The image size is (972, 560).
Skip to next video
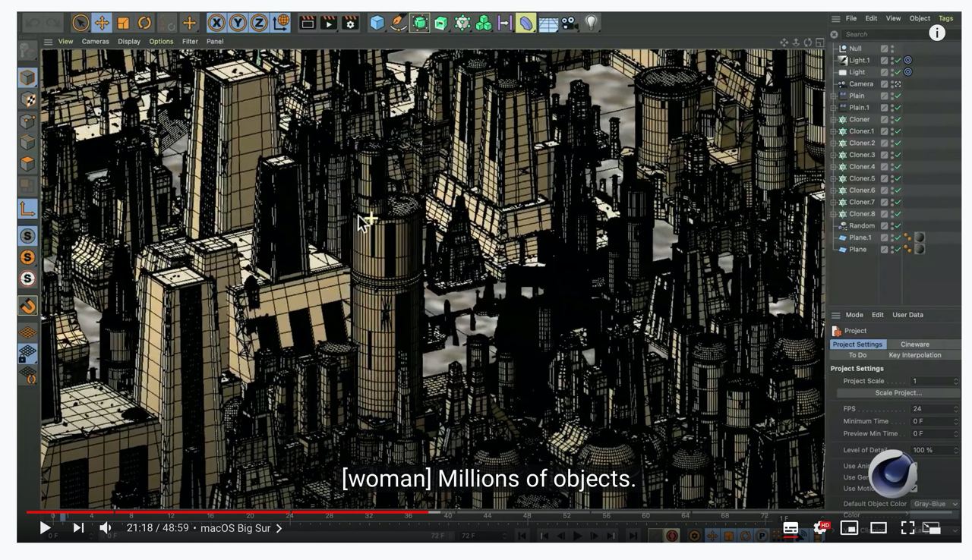pyautogui.click(x=78, y=528)
